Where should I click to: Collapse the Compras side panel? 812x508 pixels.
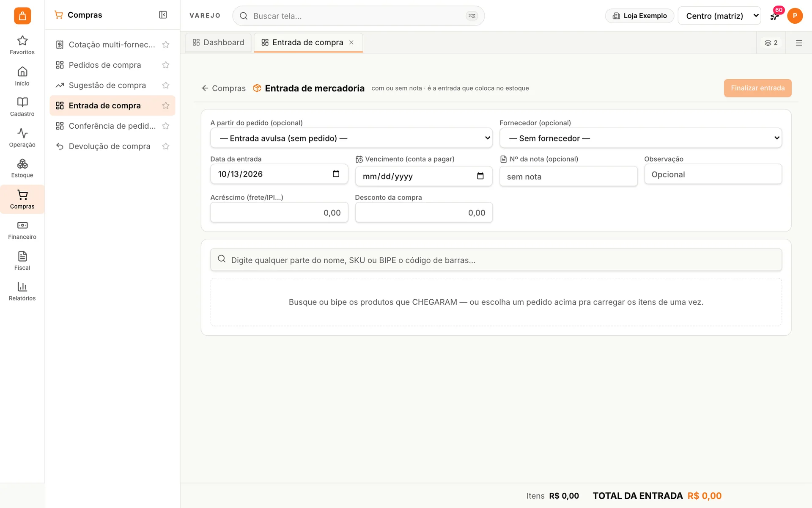(163, 15)
